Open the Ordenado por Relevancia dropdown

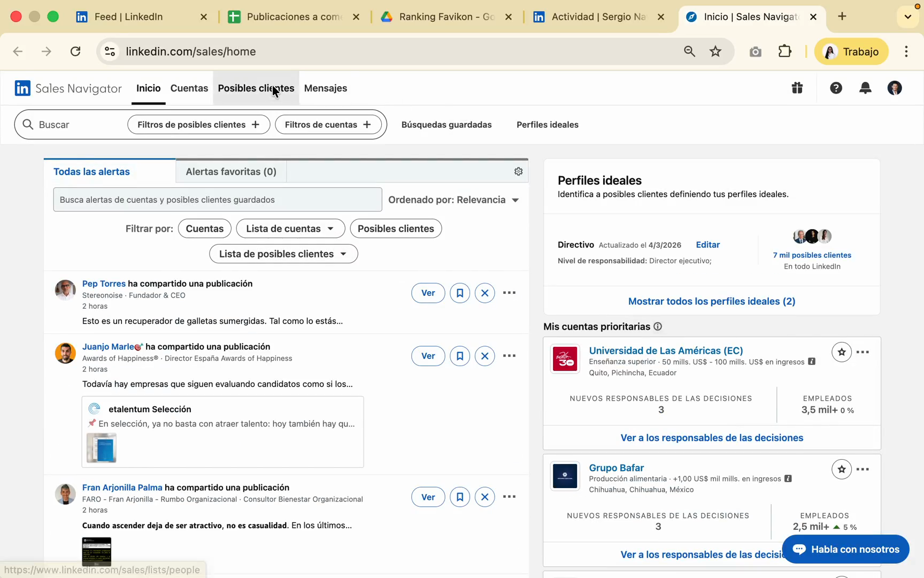453,200
